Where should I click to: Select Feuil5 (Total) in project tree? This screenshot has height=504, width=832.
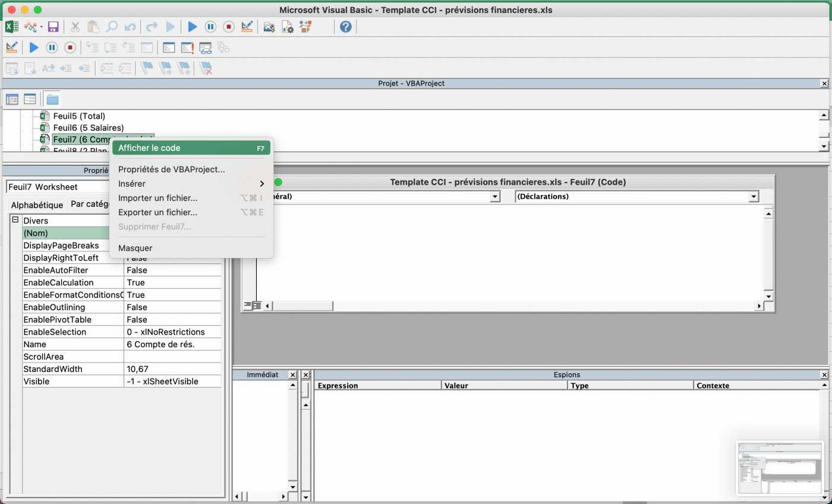(78, 116)
